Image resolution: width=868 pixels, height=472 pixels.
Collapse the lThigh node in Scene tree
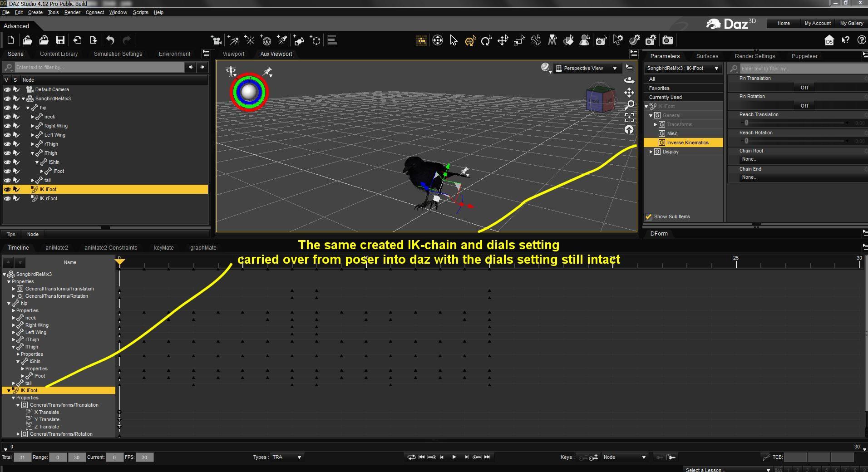pos(33,153)
